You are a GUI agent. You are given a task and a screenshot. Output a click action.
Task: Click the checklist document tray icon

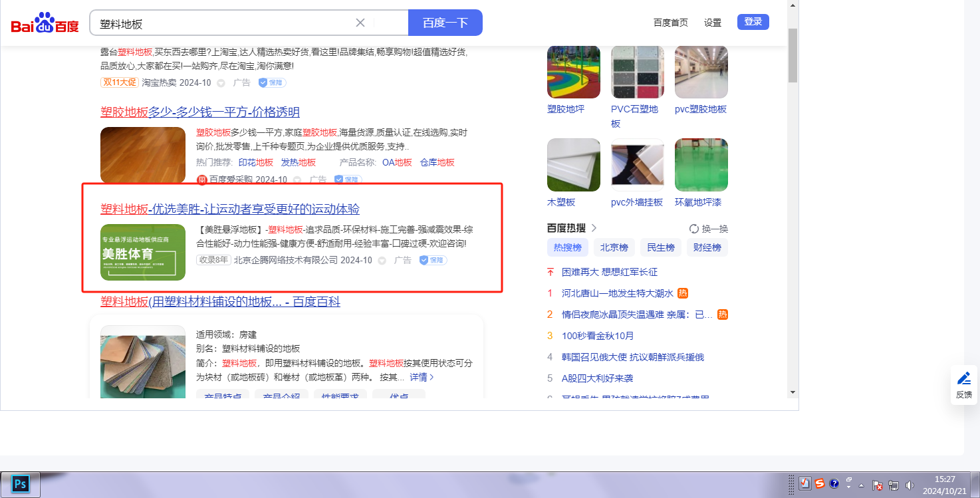point(806,483)
